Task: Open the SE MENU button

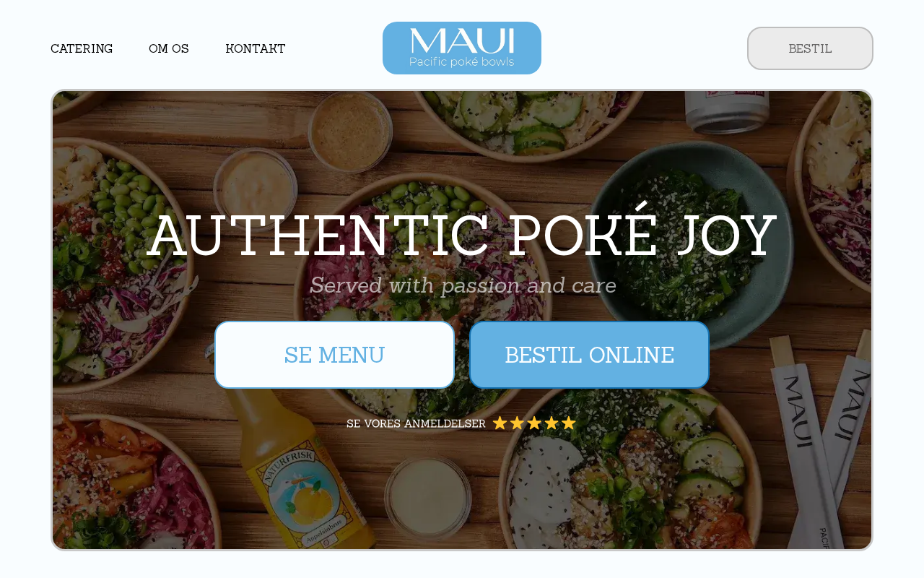Action: click(x=334, y=355)
